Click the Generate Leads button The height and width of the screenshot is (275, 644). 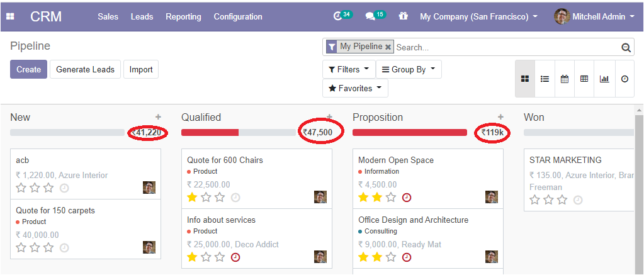(x=86, y=69)
